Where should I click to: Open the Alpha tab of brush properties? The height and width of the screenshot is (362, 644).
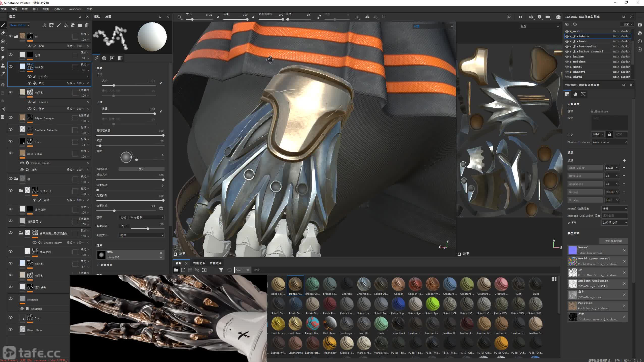click(104, 58)
